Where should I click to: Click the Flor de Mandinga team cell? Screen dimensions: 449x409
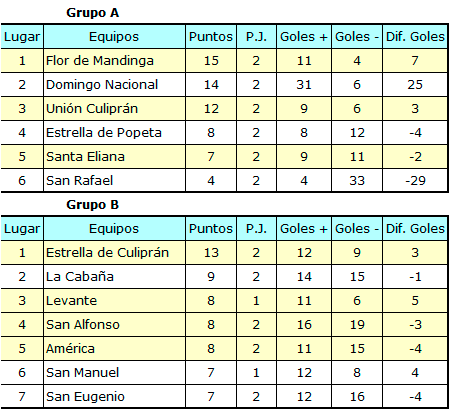(114, 60)
